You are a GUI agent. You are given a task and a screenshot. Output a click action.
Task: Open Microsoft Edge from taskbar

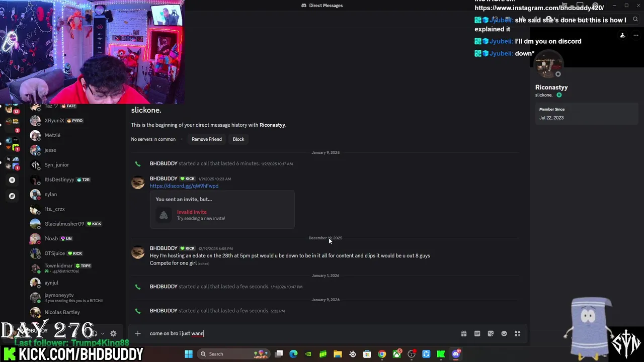(x=293, y=354)
